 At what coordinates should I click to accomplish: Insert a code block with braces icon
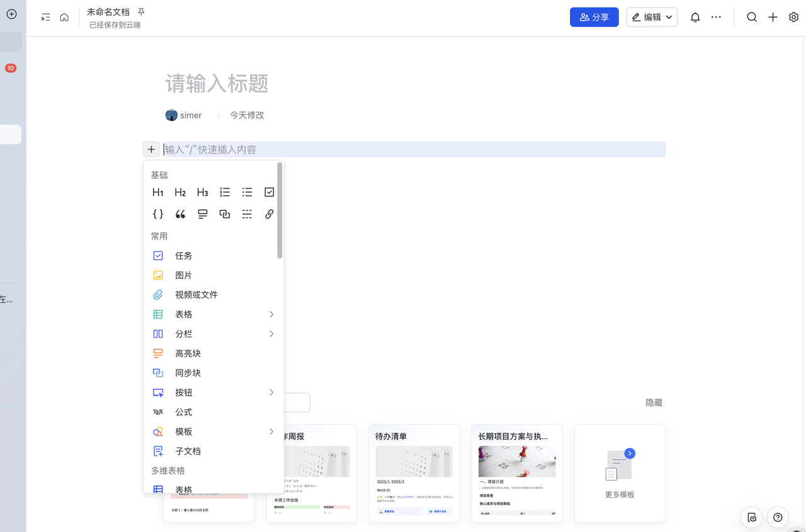(158, 214)
